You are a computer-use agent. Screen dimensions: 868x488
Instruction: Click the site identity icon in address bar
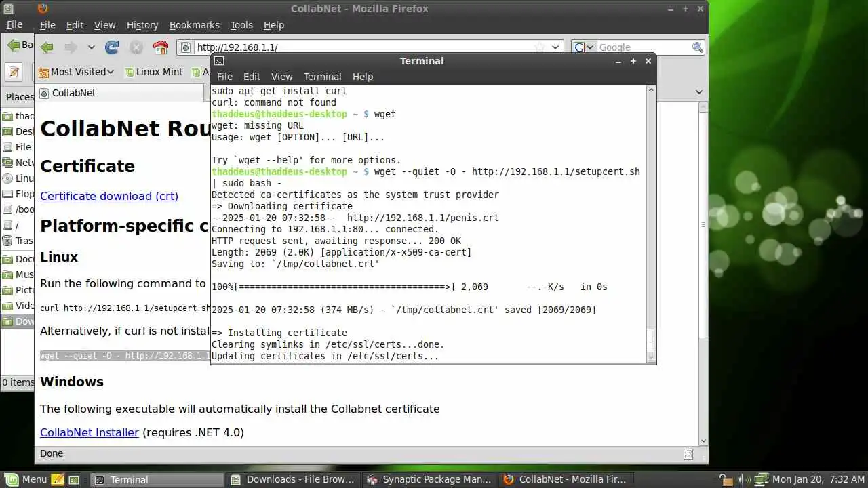(186, 47)
